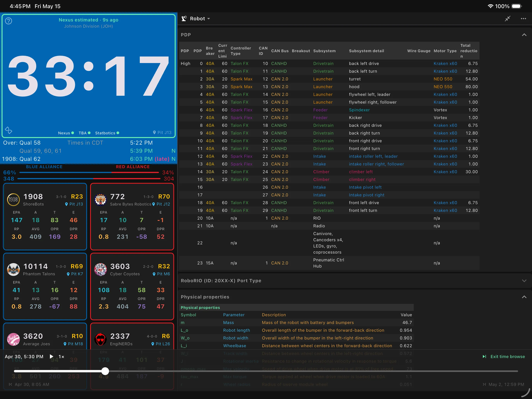Select the NEO 550 motor for turret
The width and height of the screenshot is (532, 399).
coord(443,79)
